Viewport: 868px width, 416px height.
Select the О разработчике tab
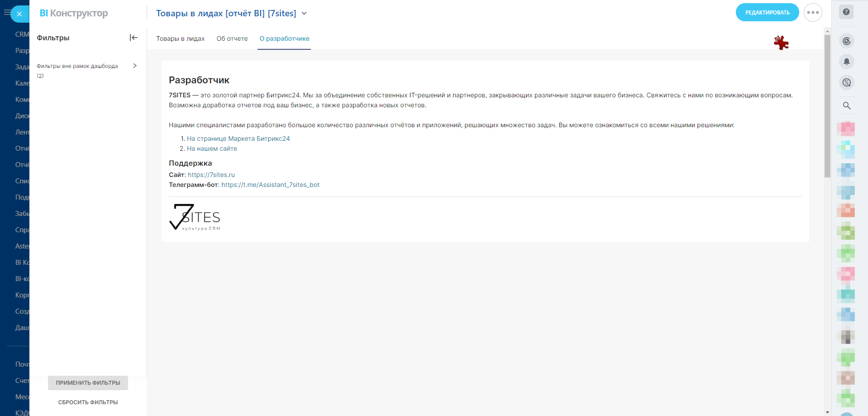284,38
